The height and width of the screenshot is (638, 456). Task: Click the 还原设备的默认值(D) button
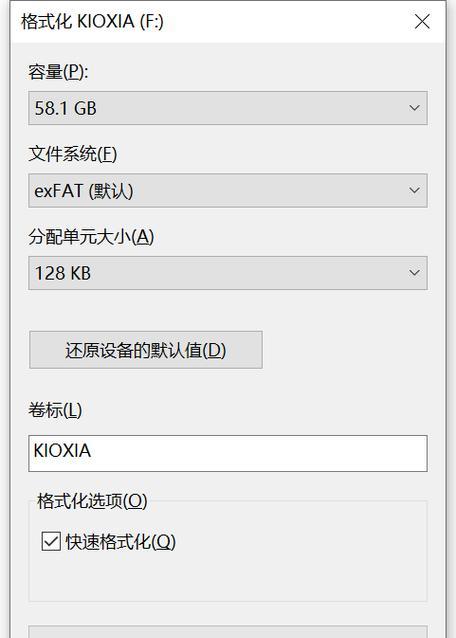tap(146, 350)
